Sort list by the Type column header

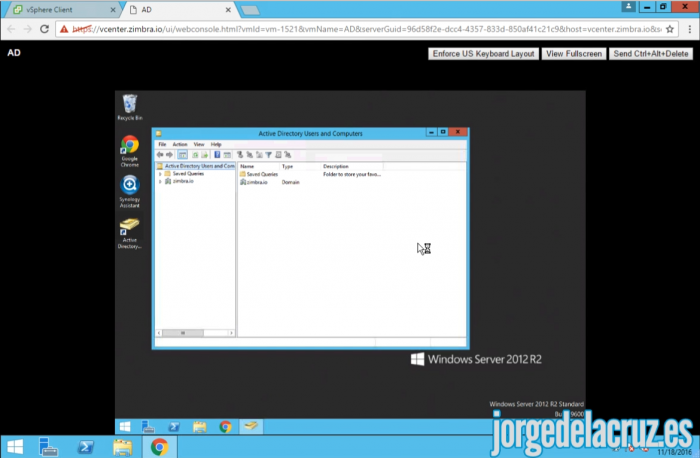(300, 166)
